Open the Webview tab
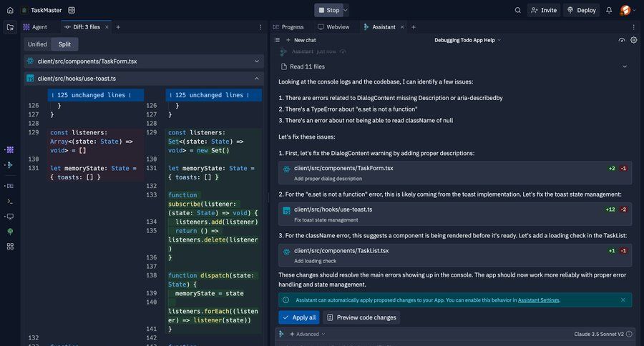644x346 pixels. [x=333, y=27]
